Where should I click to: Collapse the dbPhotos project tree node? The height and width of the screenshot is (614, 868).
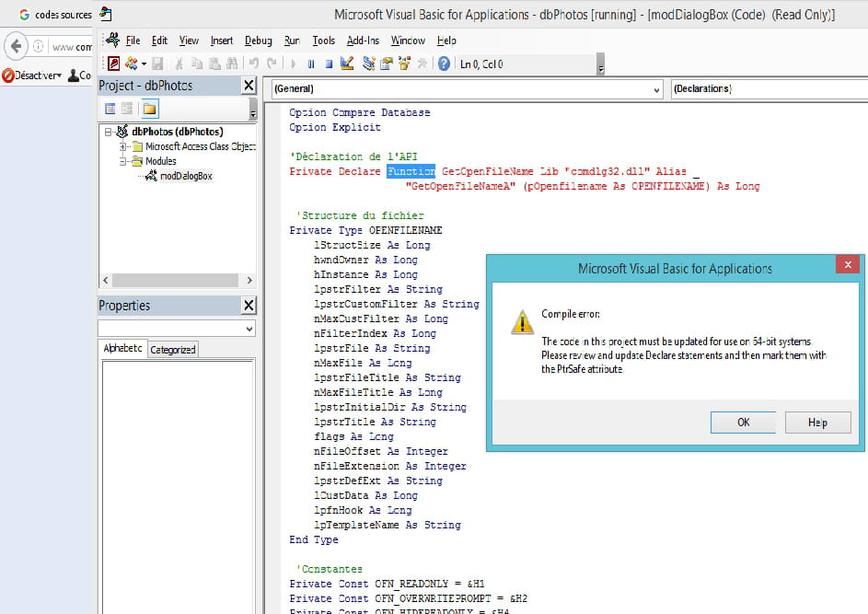point(109,132)
